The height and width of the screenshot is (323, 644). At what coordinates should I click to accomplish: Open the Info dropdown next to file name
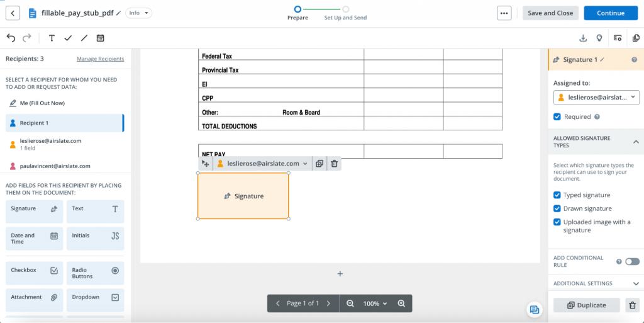[x=138, y=13]
